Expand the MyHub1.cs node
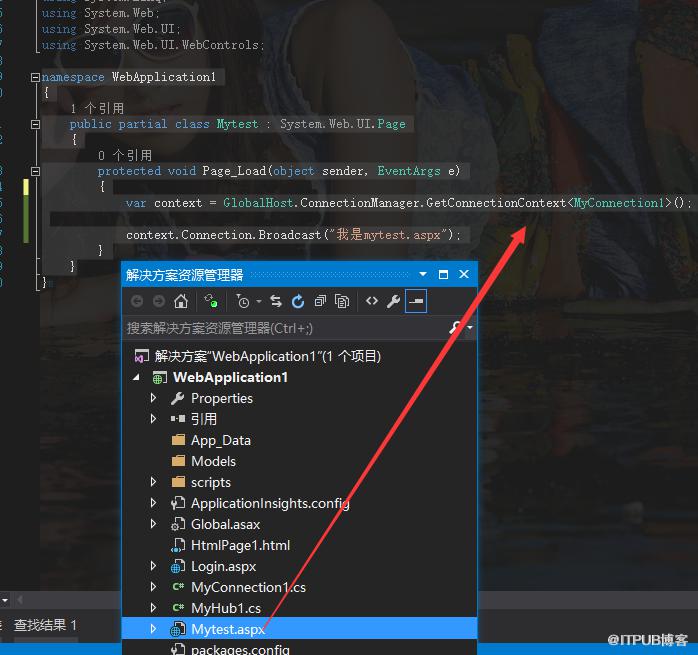The height and width of the screenshot is (655, 698). coord(153,608)
